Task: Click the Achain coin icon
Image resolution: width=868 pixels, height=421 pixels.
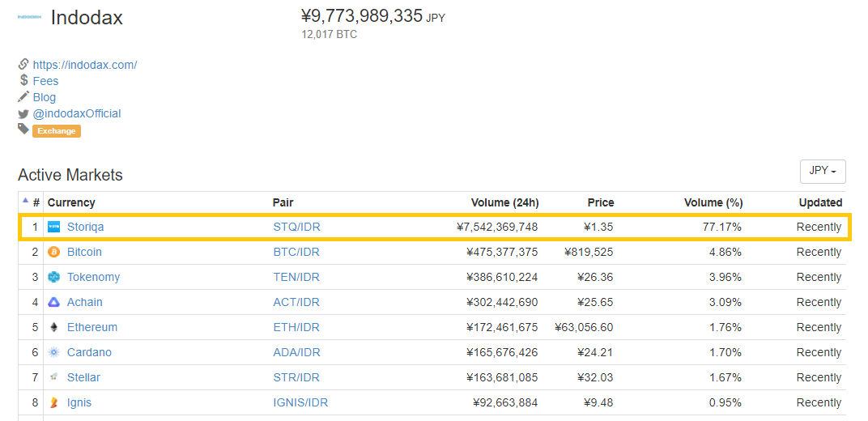Action: tap(54, 302)
